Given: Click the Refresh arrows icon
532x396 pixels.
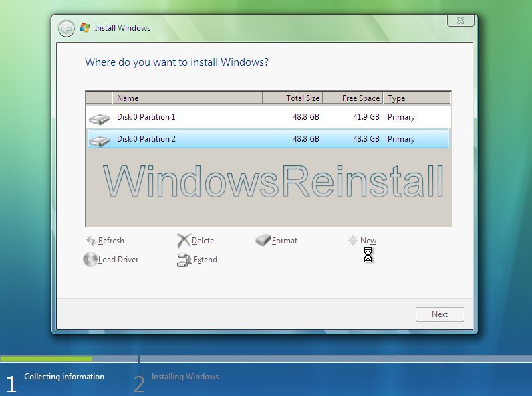Looking at the screenshot, I should click(x=91, y=241).
